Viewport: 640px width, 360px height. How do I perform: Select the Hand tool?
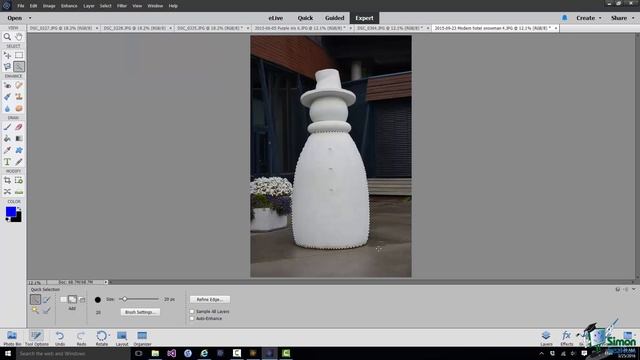pyautogui.click(x=19, y=37)
